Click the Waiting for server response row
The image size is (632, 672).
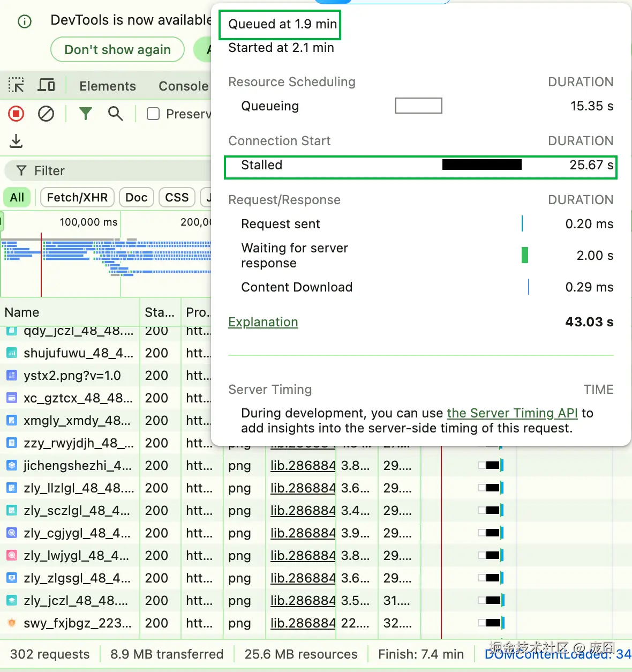pyautogui.click(x=421, y=256)
